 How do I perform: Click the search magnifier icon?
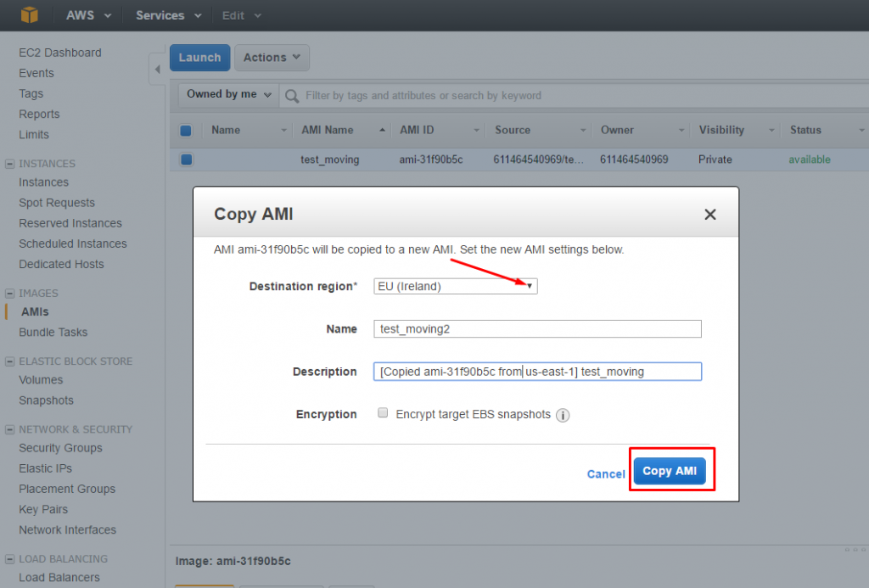tap(292, 96)
